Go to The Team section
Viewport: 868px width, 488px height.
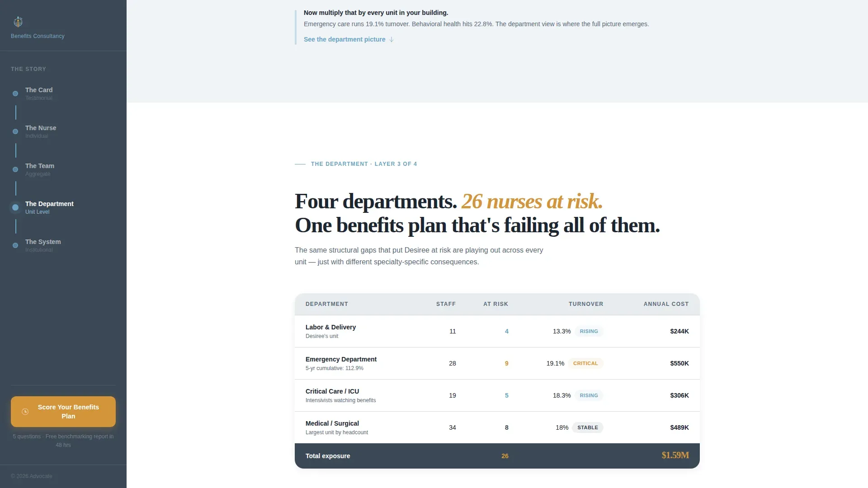pos(40,169)
